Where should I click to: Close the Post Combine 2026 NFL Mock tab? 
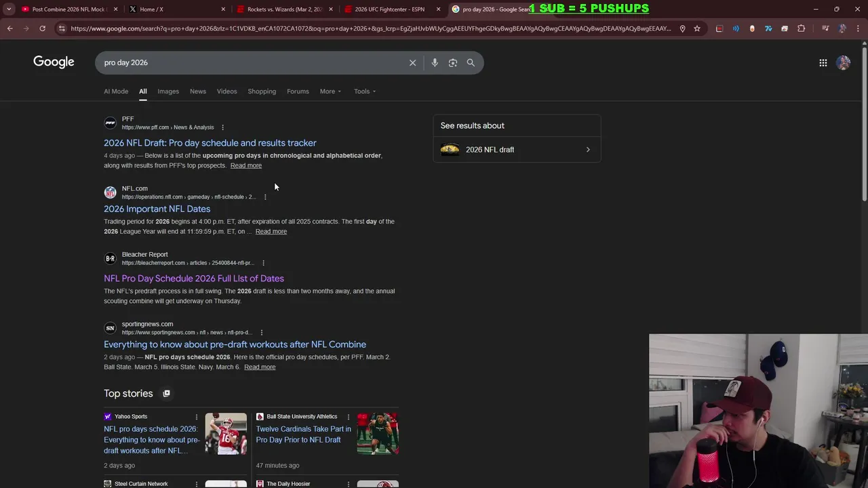coord(115,9)
